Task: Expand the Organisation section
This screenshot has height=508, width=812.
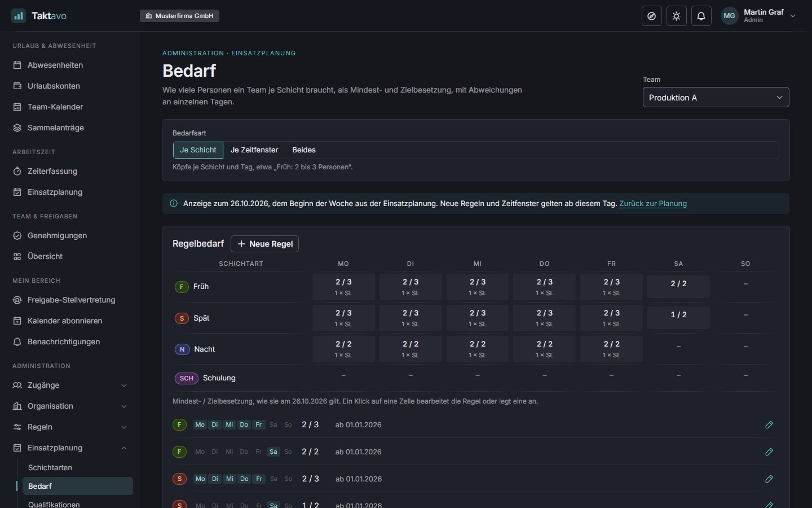Action: tap(70, 406)
